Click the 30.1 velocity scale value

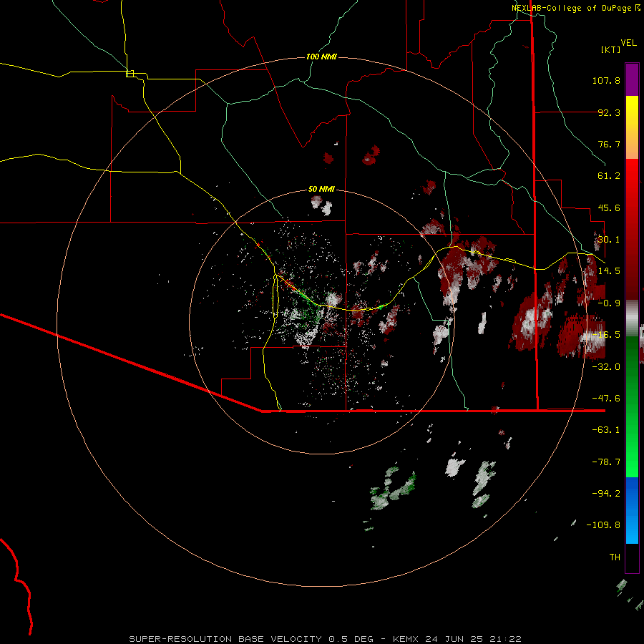tap(609, 240)
